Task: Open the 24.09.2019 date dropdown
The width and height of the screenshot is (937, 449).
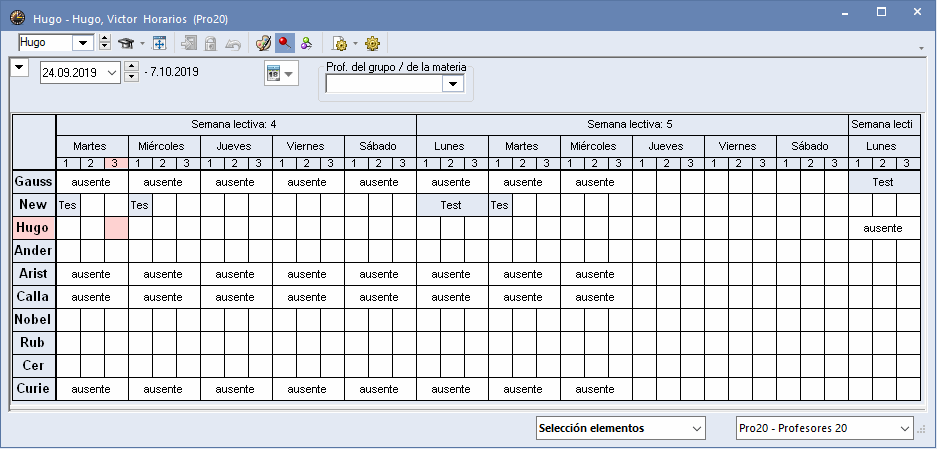Action: [112, 73]
